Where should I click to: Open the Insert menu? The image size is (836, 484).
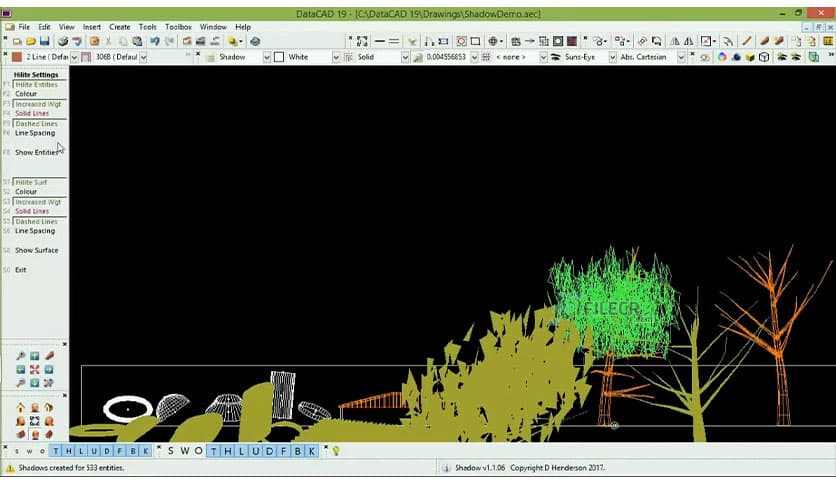pyautogui.click(x=92, y=27)
